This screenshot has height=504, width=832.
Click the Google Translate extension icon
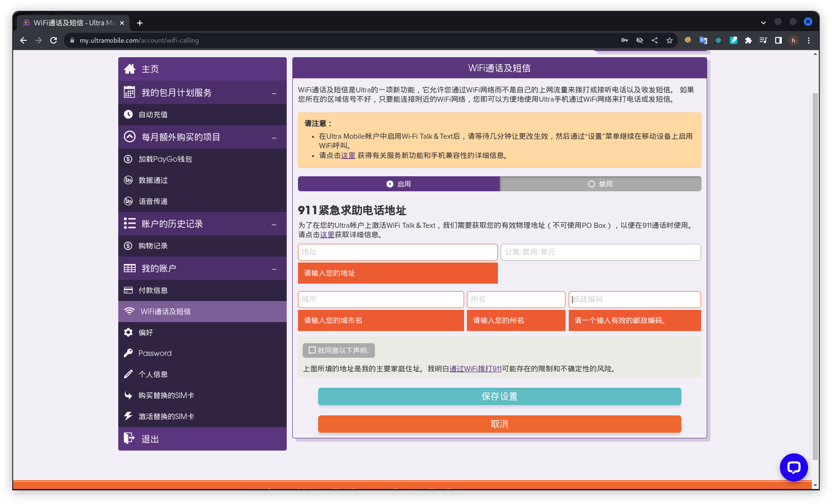coord(703,40)
